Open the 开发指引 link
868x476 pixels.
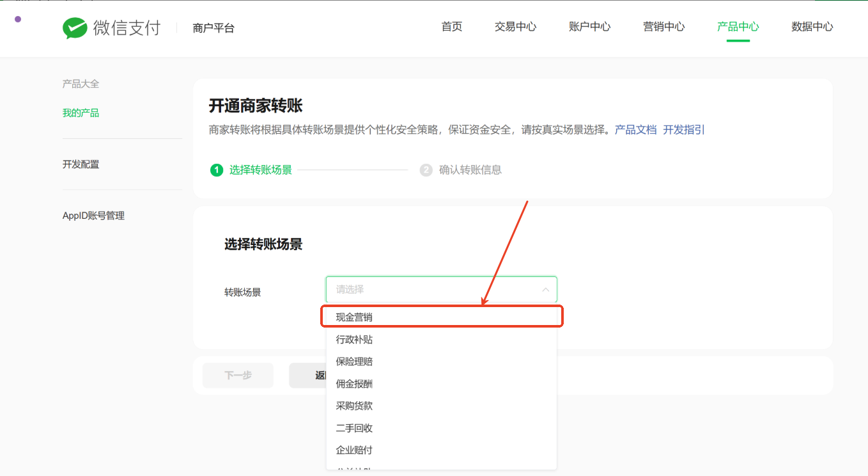684,129
